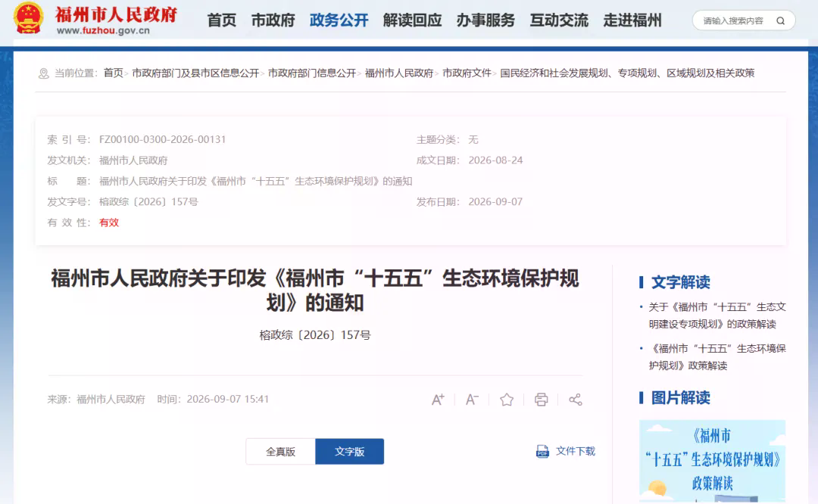Click 成文日期 value 2026-08-24

click(495, 160)
